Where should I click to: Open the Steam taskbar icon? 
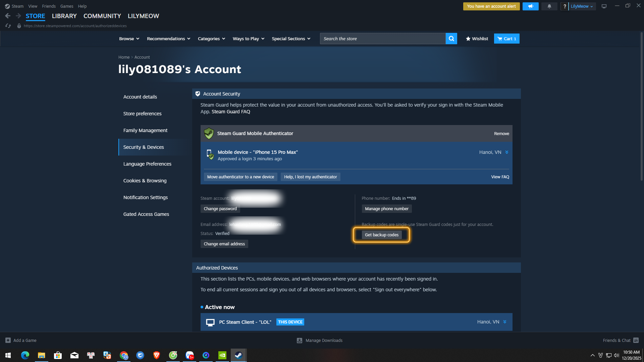[x=238, y=355]
